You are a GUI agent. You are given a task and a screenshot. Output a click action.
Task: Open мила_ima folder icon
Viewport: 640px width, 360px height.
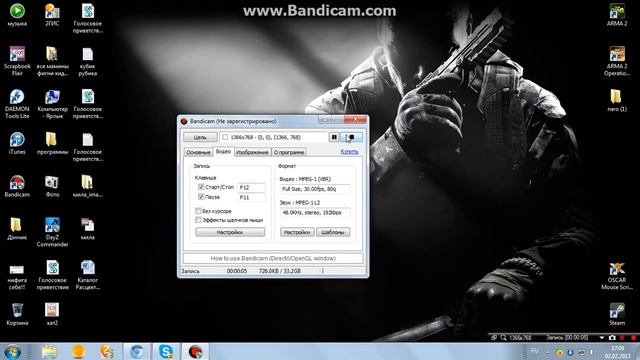88,186
